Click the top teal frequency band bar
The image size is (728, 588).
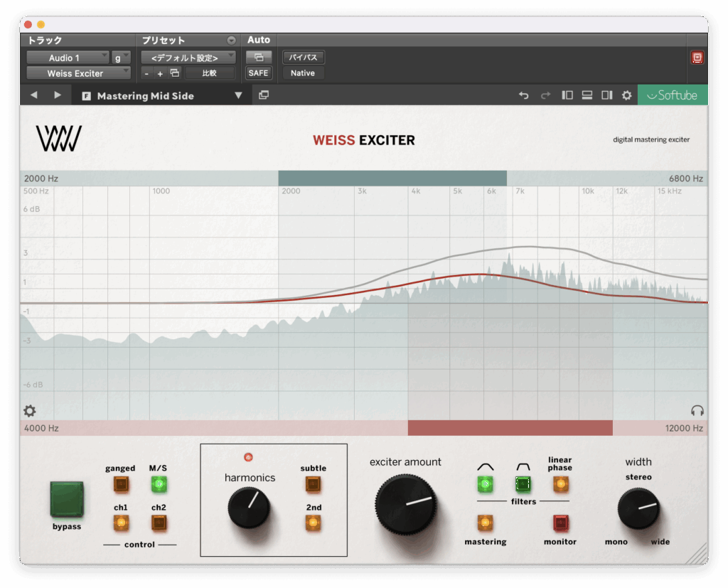point(392,178)
